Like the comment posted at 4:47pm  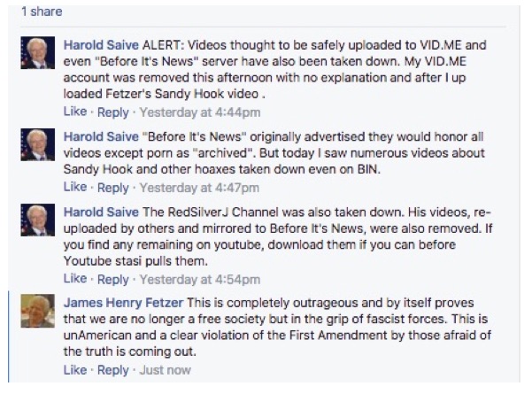[x=75, y=188]
